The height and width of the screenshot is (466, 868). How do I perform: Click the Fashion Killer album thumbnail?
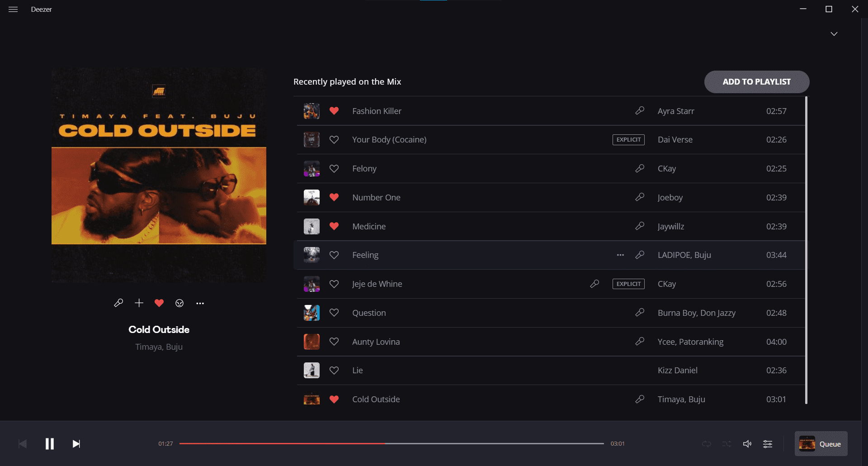point(311,111)
